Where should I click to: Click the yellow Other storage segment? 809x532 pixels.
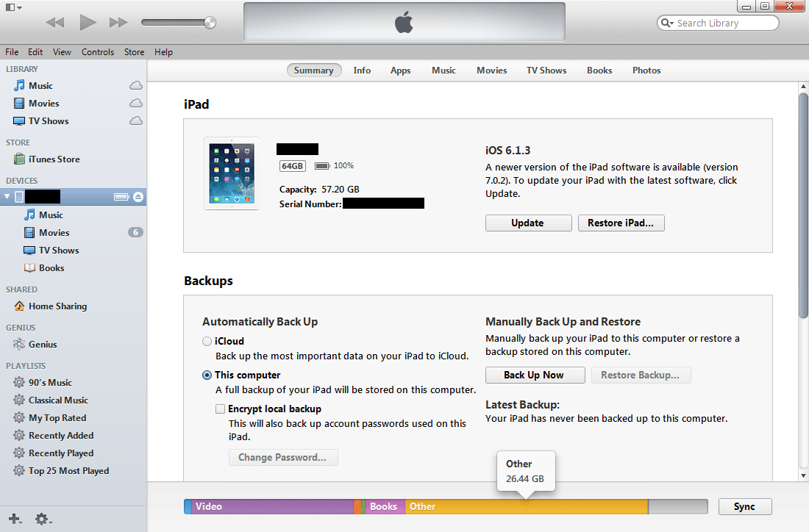coord(527,506)
